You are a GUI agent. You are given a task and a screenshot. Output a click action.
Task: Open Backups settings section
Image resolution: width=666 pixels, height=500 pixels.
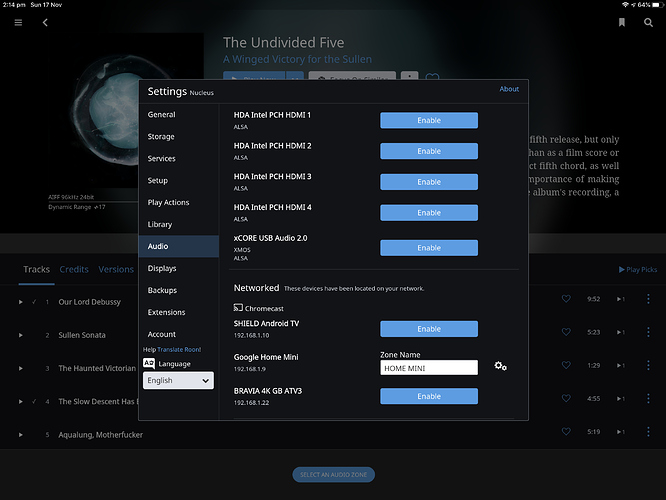pyautogui.click(x=179, y=290)
